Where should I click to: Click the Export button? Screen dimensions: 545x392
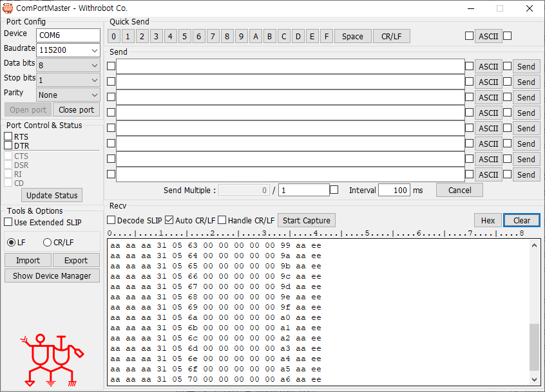point(76,261)
